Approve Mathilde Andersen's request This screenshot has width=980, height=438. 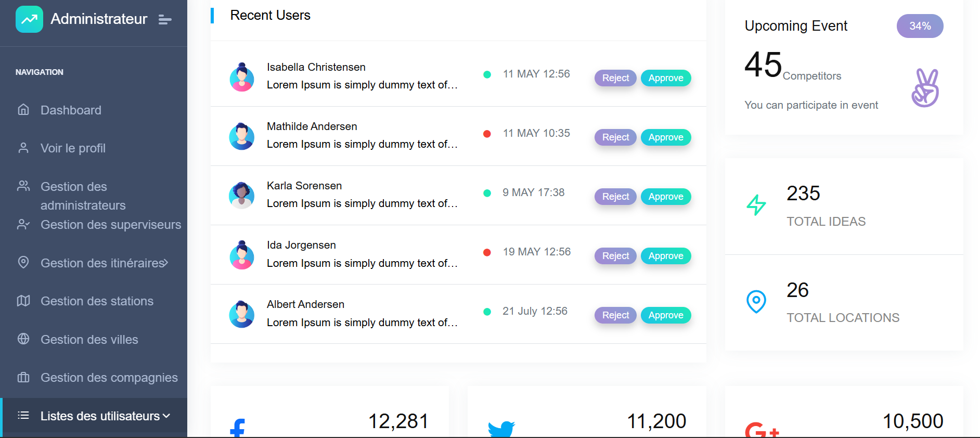666,137
